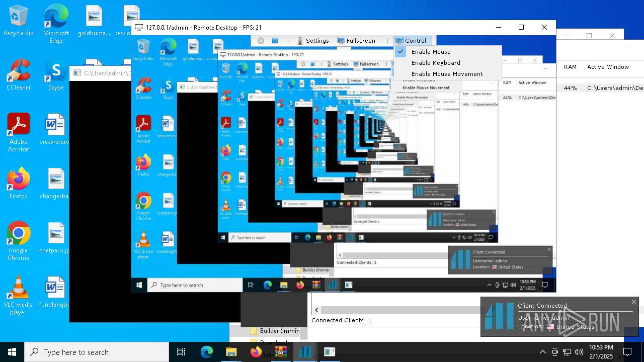Launch Firefox from the host taskbar
The height and width of the screenshot is (362, 644).
coord(256,352)
